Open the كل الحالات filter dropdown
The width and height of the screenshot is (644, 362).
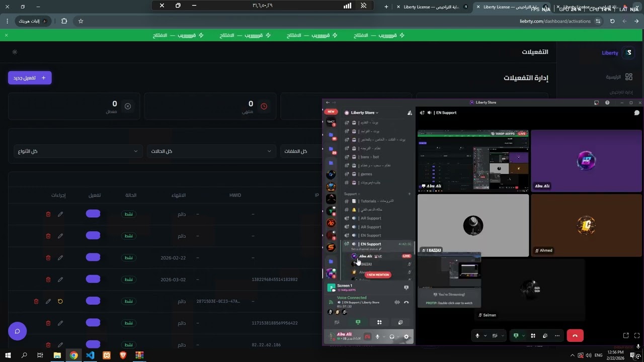click(x=211, y=151)
